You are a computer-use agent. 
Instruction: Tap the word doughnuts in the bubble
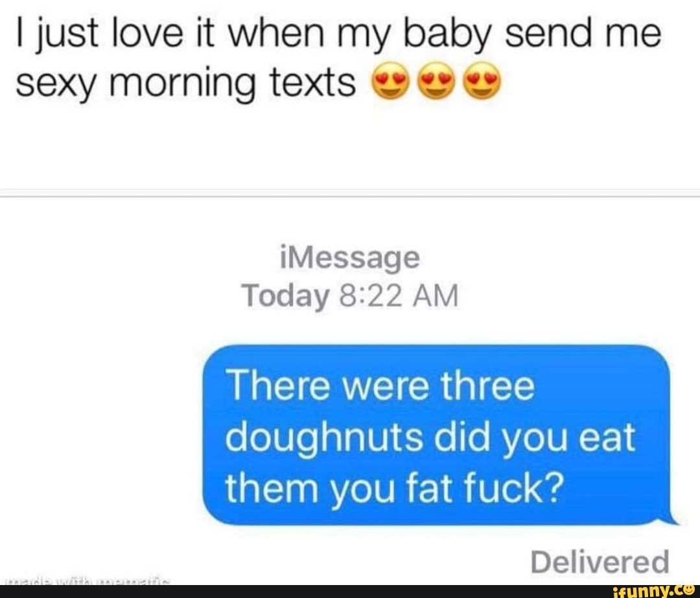point(324,438)
